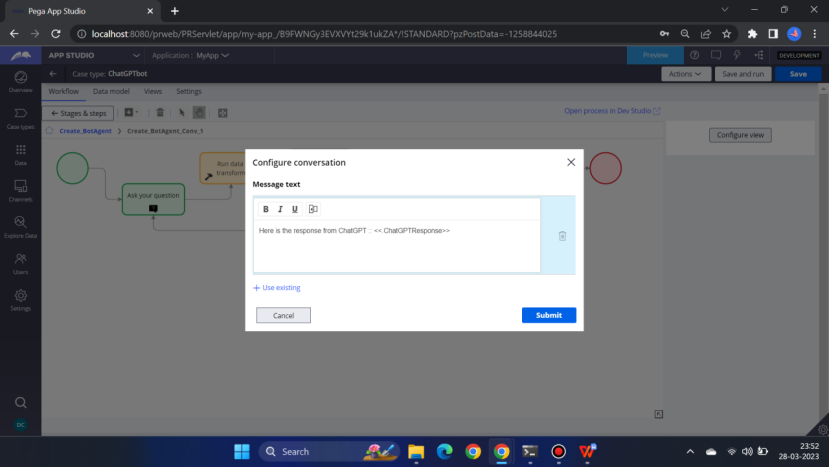Save the case type
The width and height of the screenshot is (830, 467).
(798, 74)
